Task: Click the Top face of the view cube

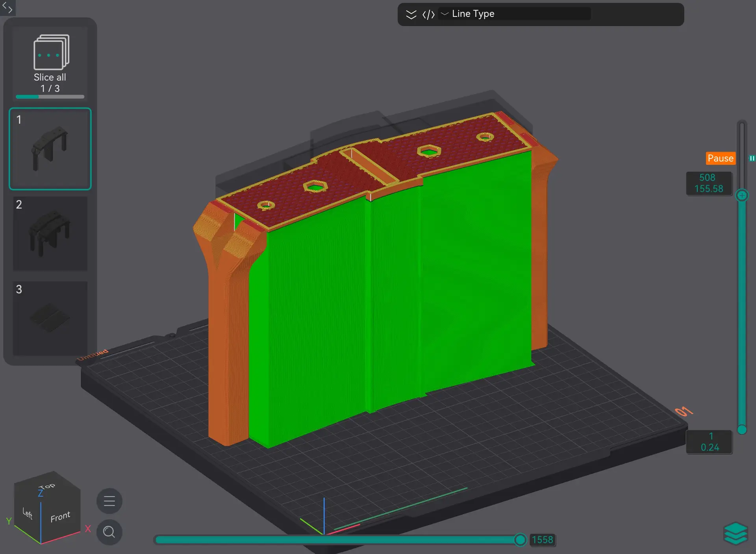Action: (x=47, y=486)
